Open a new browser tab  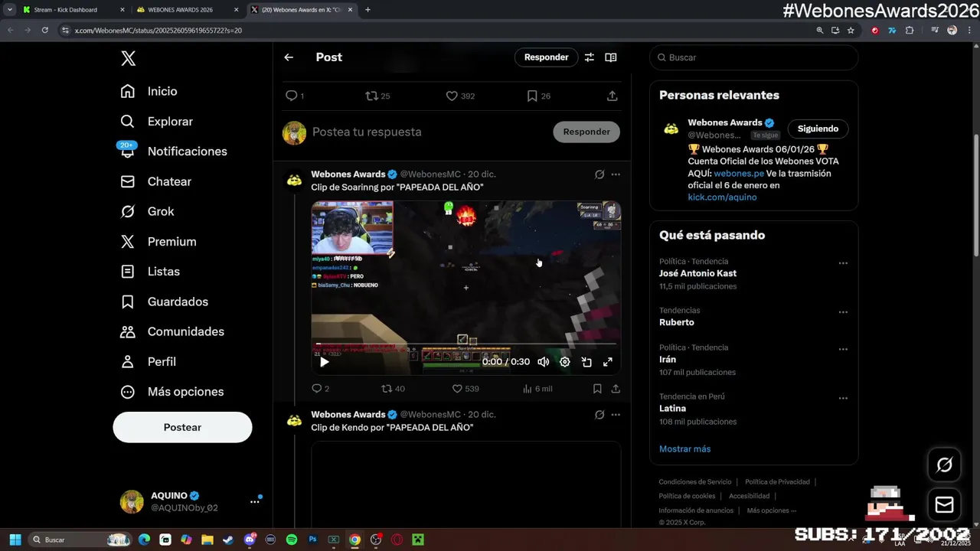pos(367,10)
